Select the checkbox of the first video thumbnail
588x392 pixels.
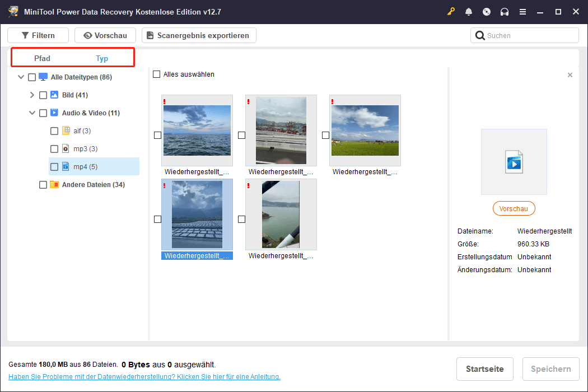pyautogui.click(x=157, y=134)
